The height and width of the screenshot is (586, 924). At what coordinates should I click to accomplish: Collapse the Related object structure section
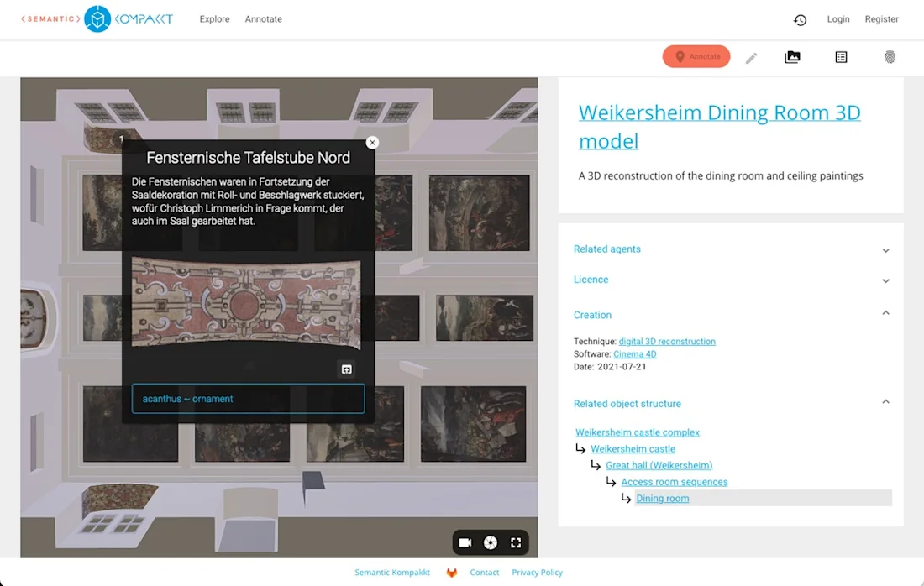pos(731,404)
